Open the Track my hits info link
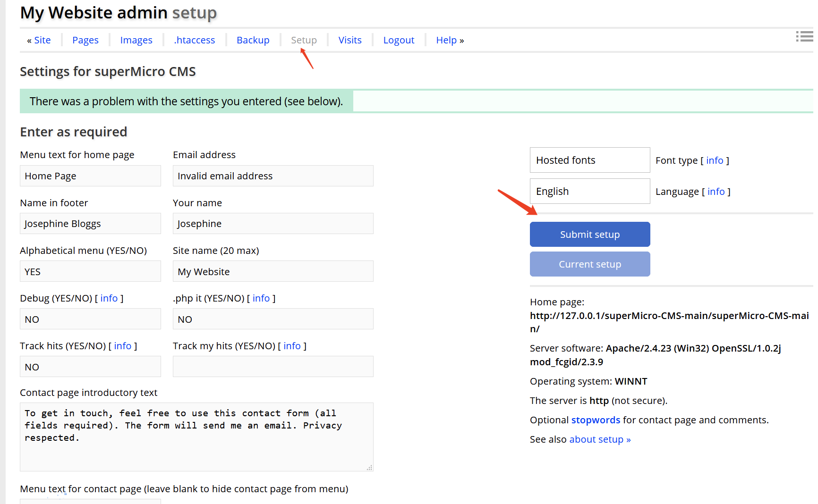 click(x=292, y=346)
